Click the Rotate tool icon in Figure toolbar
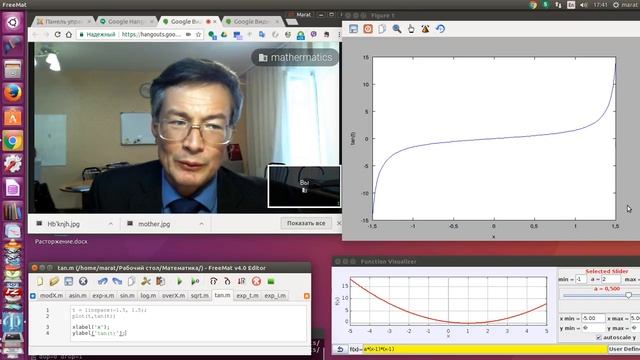The width and height of the screenshot is (640, 360). [x=425, y=29]
